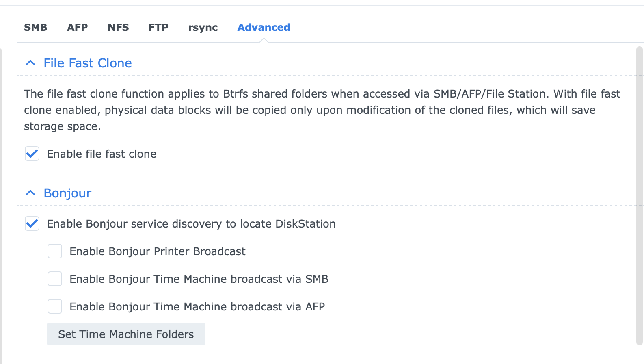Click the Bonjour section heading text
The image size is (644, 364).
(x=67, y=193)
